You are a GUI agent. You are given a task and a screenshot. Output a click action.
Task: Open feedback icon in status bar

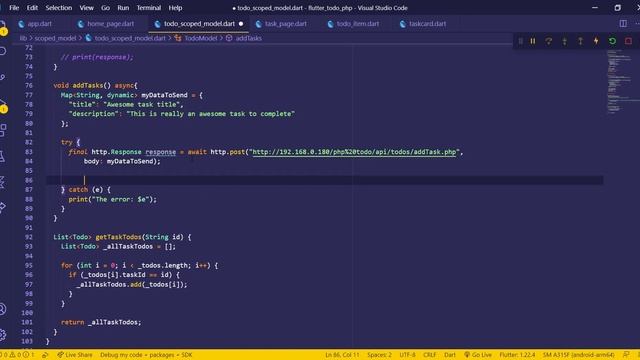(626, 355)
